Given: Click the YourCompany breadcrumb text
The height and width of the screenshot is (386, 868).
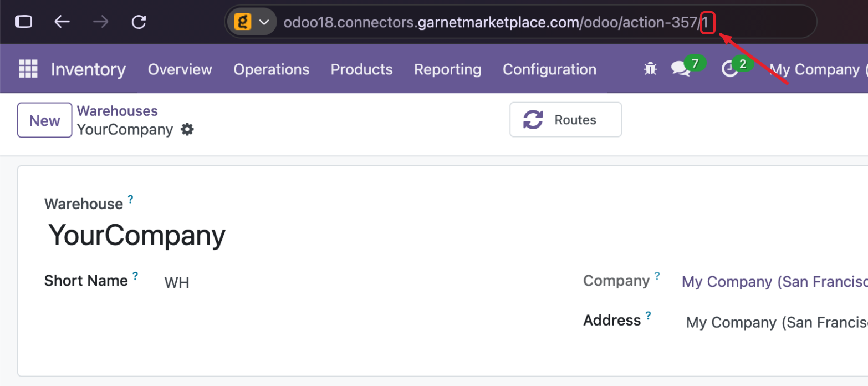Looking at the screenshot, I should (x=125, y=130).
